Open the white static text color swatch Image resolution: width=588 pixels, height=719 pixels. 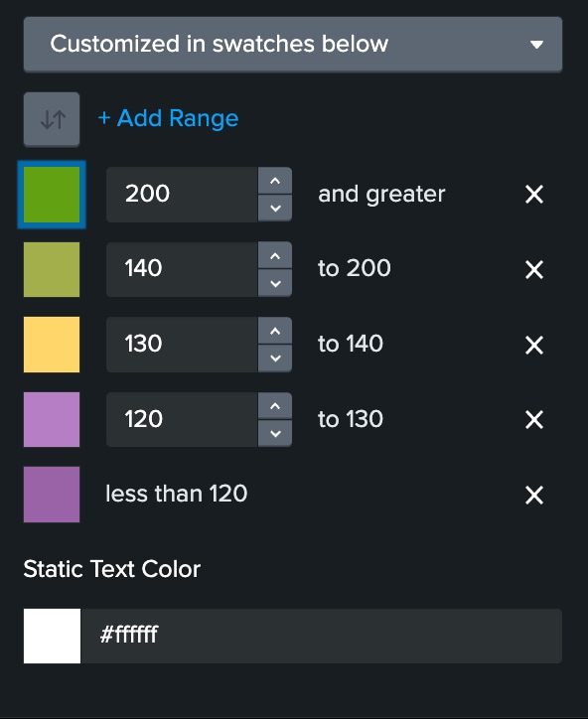pyautogui.click(x=52, y=636)
